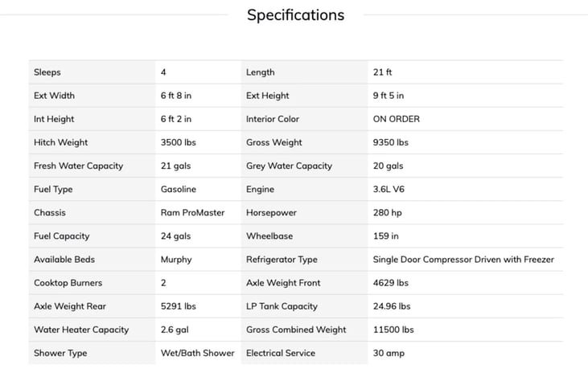Viewport: 588px width, 377px height.
Task: Click the Horsepower 280 hp value
Action: click(x=387, y=213)
